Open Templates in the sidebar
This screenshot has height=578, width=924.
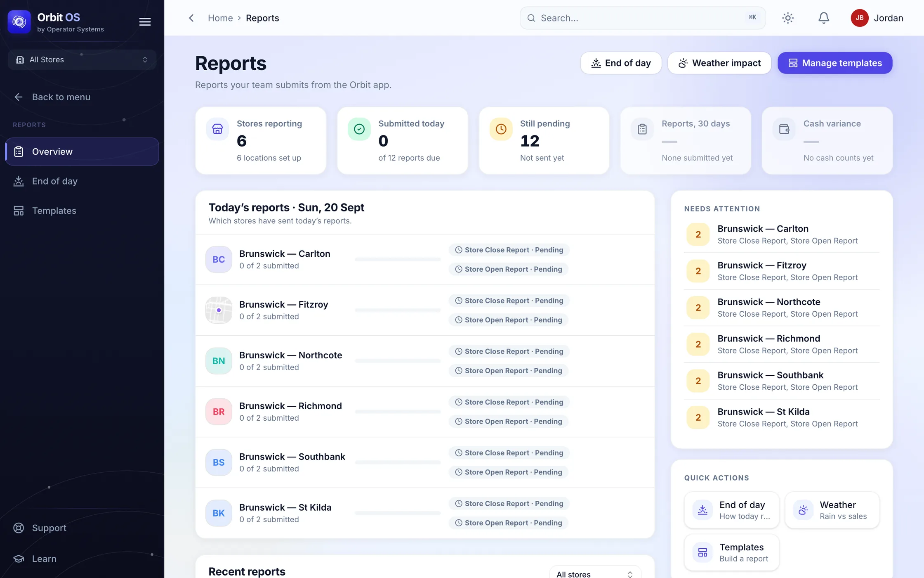(82, 211)
